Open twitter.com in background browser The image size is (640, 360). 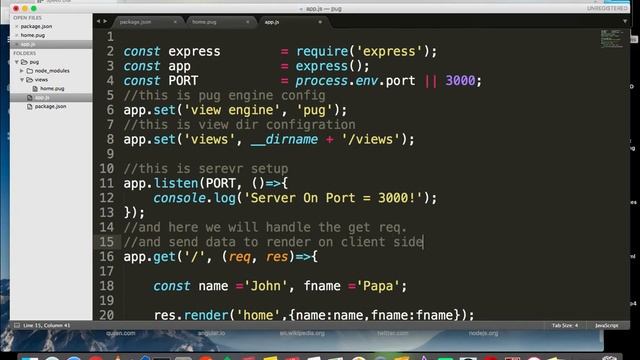tap(393, 333)
